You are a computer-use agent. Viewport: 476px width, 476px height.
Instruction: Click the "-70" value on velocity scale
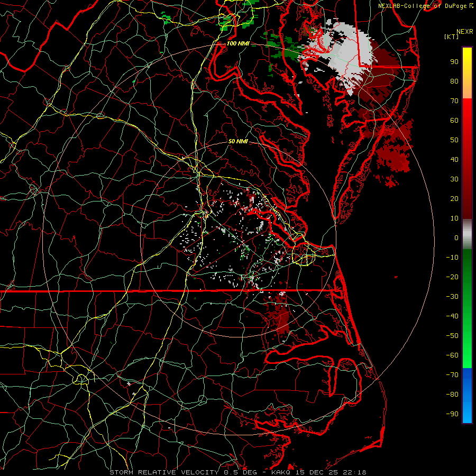pos(452,375)
